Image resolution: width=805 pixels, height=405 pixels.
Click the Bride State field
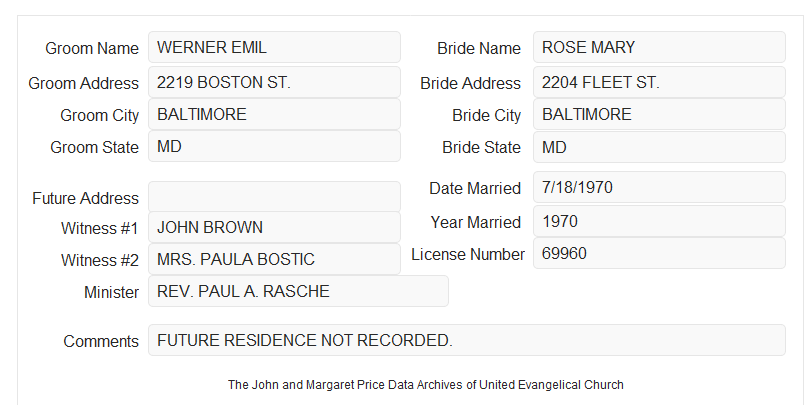pyautogui.click(x=659, y=147)
